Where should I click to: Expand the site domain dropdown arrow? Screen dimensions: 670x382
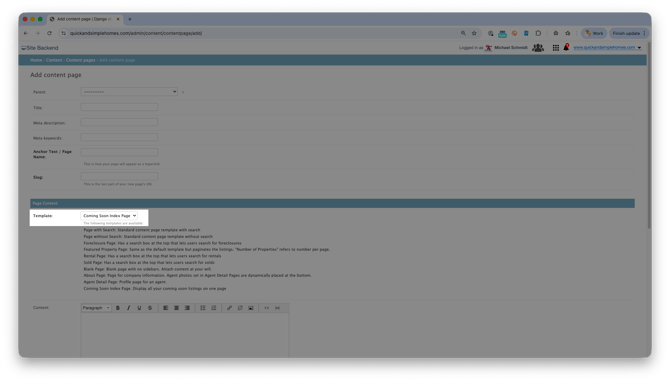pyautogui.click(x=640, y=48)
